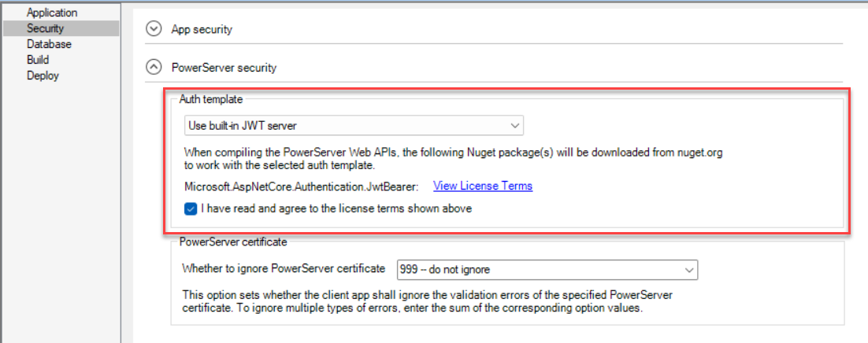Click the Auth template dropdown arrow
Screen dimensions: 868x343
(x=514, y=125)
